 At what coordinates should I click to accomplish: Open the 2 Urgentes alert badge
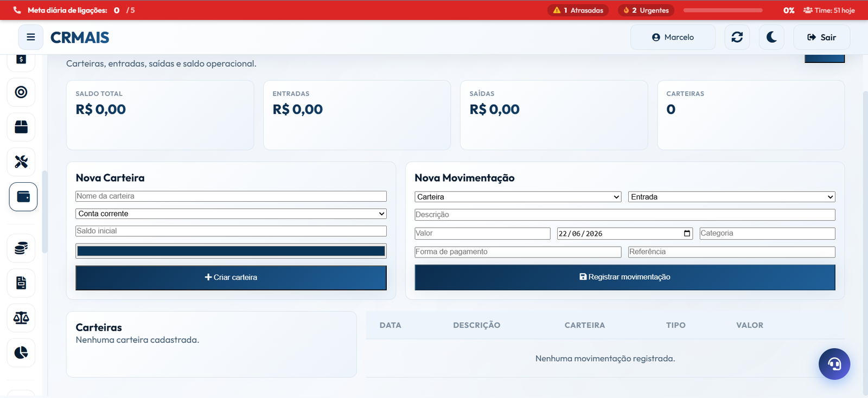click(x=646, y=10)
